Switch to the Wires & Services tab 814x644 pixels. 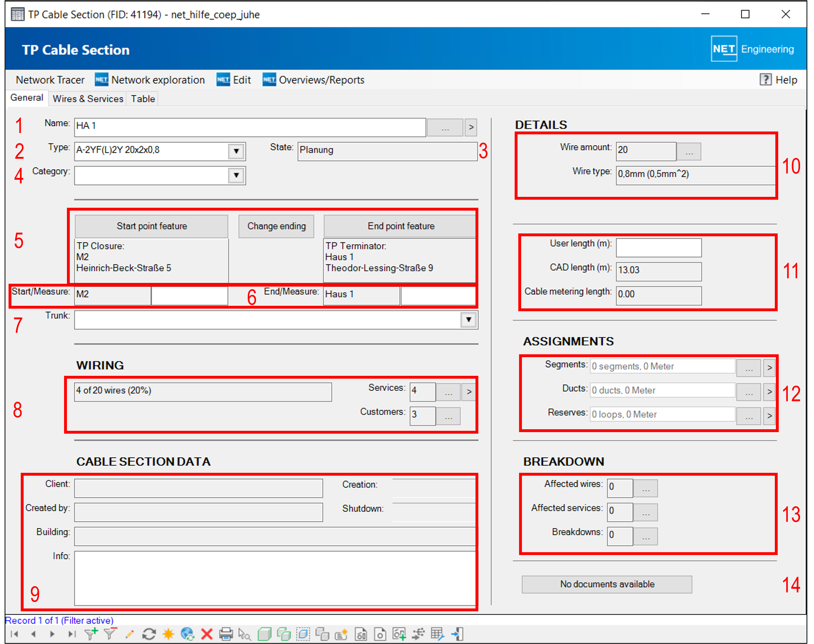(88, 99)
